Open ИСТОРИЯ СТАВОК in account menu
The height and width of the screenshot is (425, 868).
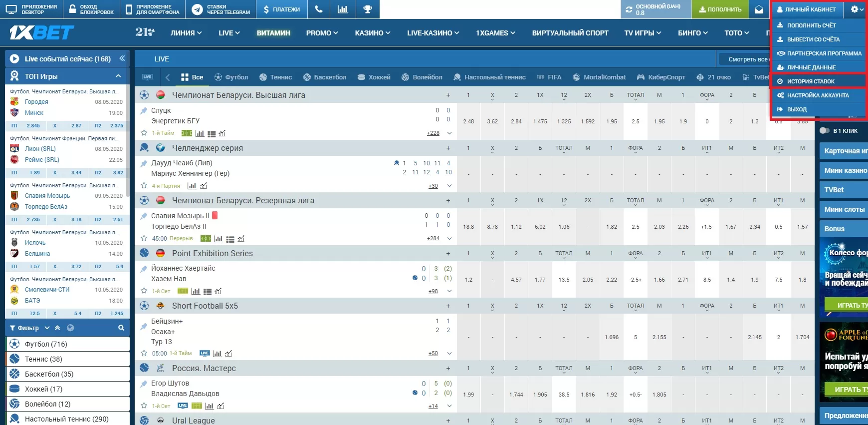(x=811, y=81)
